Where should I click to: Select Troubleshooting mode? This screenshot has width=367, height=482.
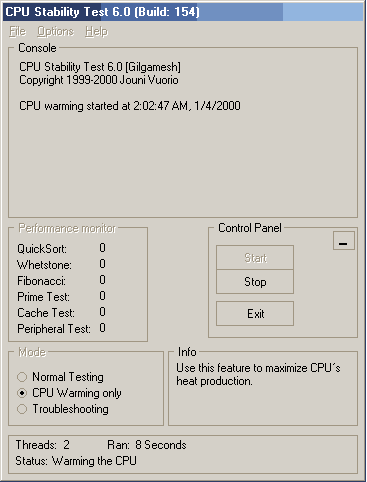pyautogui.click(x=63, y=409)
